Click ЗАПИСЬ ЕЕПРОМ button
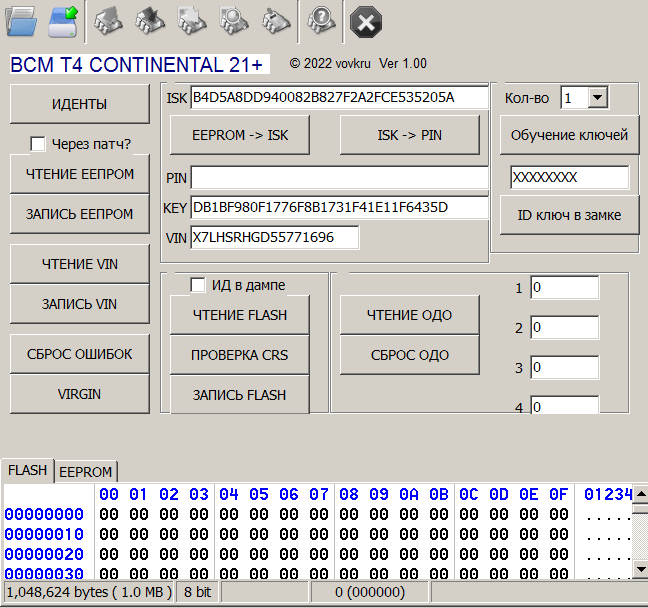This screenshot has height=608, width=648. 79,214
